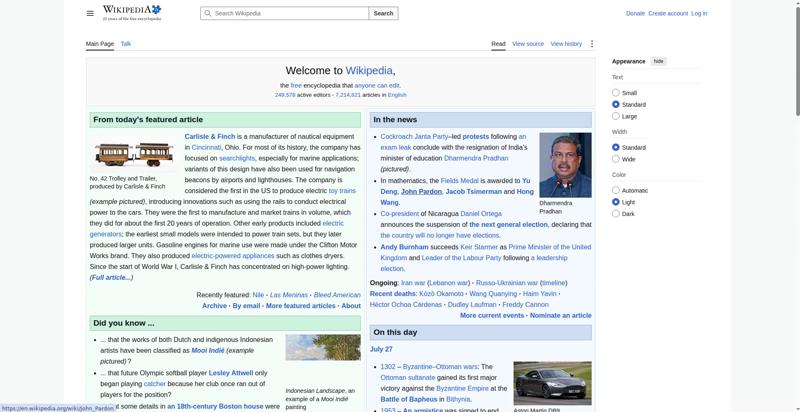Image resolution: width=800 pixels, height=412 pixels.
Task: Select Small text size
Action: (x=616, y=93)
